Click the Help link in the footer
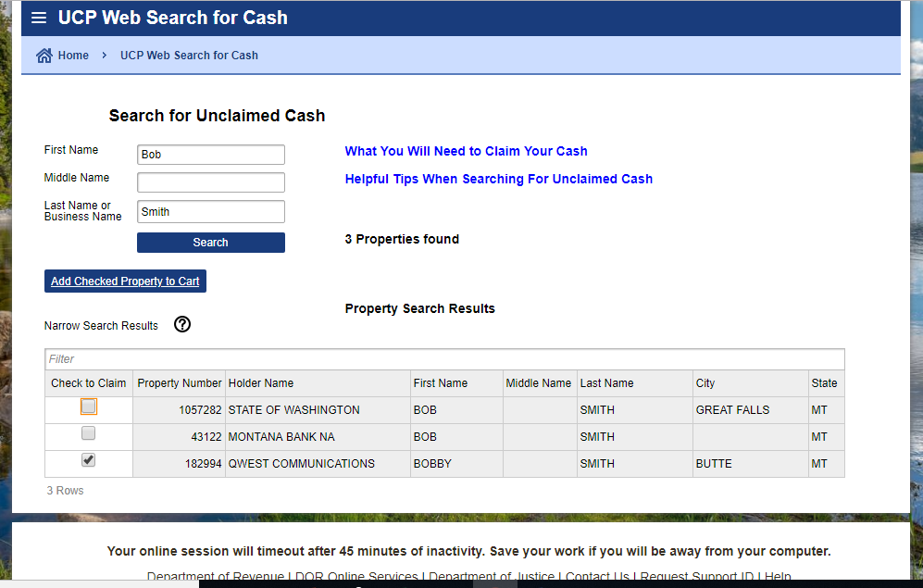 point(780,575)
